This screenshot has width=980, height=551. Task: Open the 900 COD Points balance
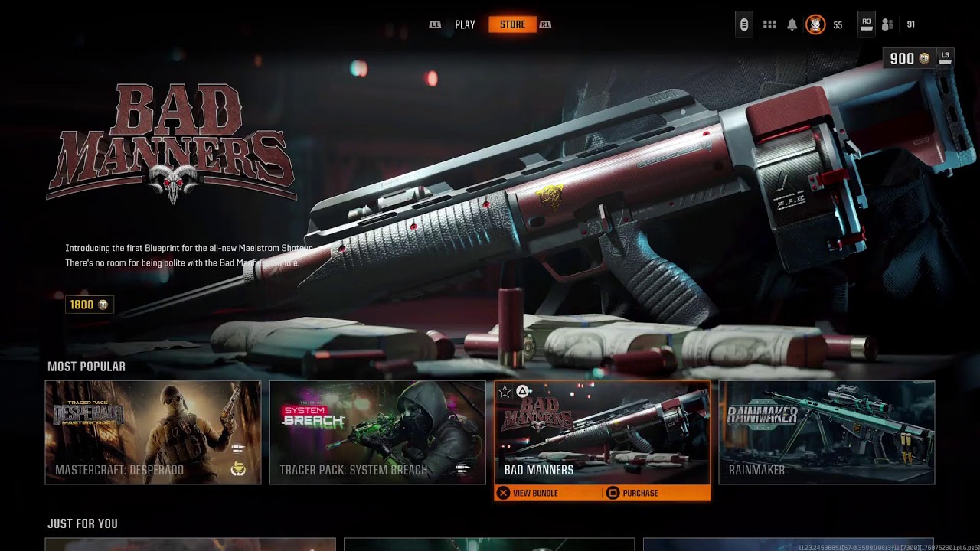click(x=910, y=59)
